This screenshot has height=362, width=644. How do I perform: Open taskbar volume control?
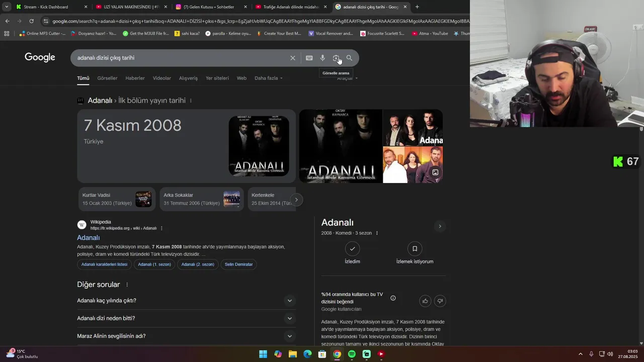610,354
